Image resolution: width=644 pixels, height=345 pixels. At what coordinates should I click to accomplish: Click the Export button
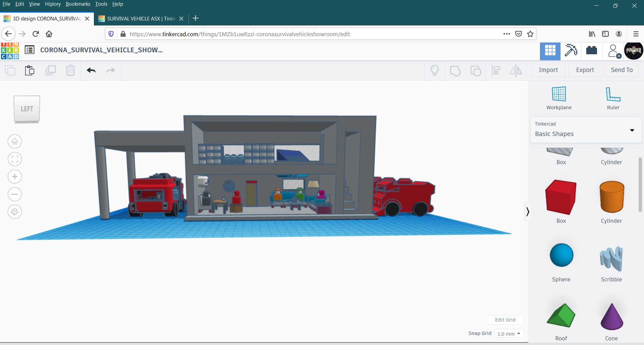click(585, 70)
